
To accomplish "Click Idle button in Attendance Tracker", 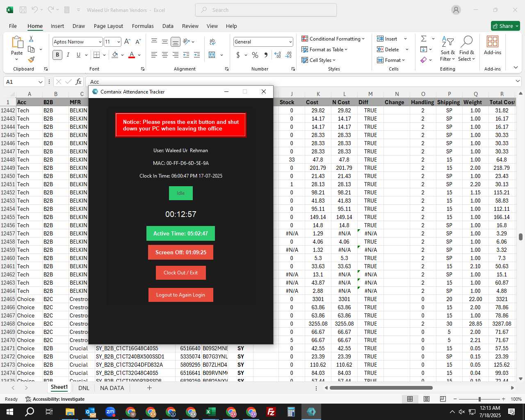I will tap(181, 193).
